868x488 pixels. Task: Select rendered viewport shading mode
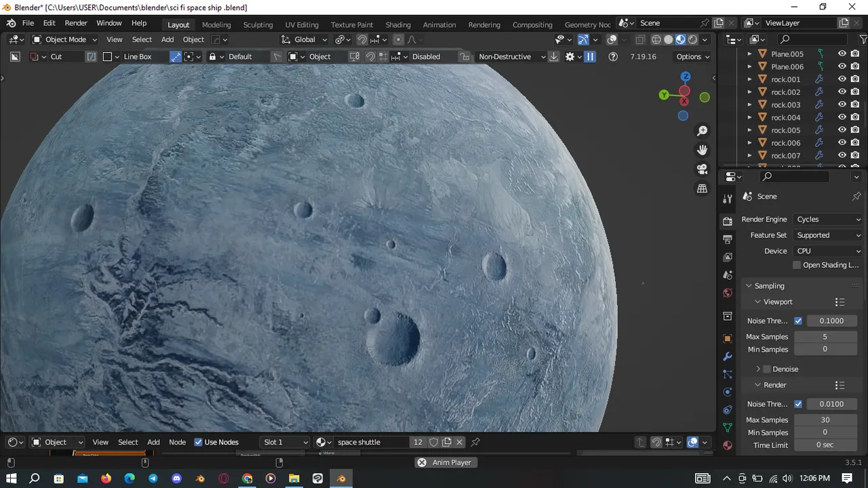(x=692, y=39)
